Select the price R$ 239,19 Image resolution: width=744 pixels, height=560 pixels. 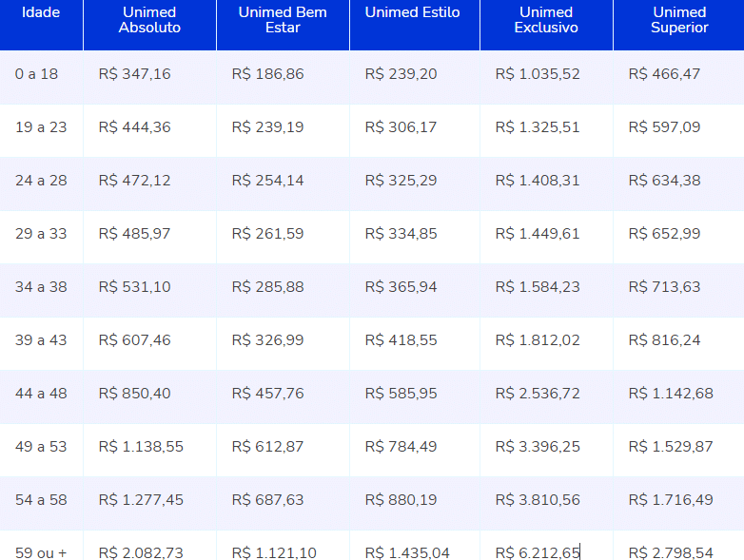pos(268,127)
